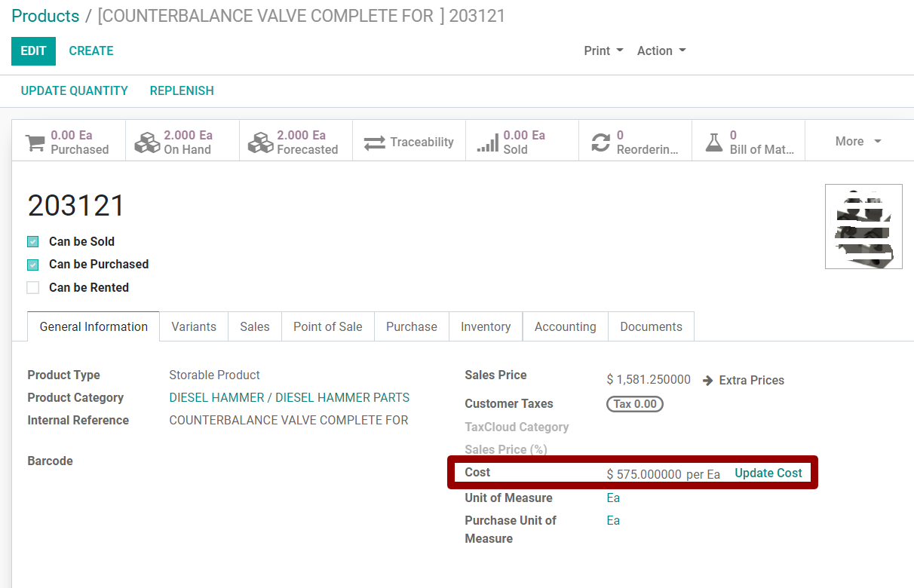Switch to the Inventory tab
The width and height of the screenshot is (914, 588).
486,327
